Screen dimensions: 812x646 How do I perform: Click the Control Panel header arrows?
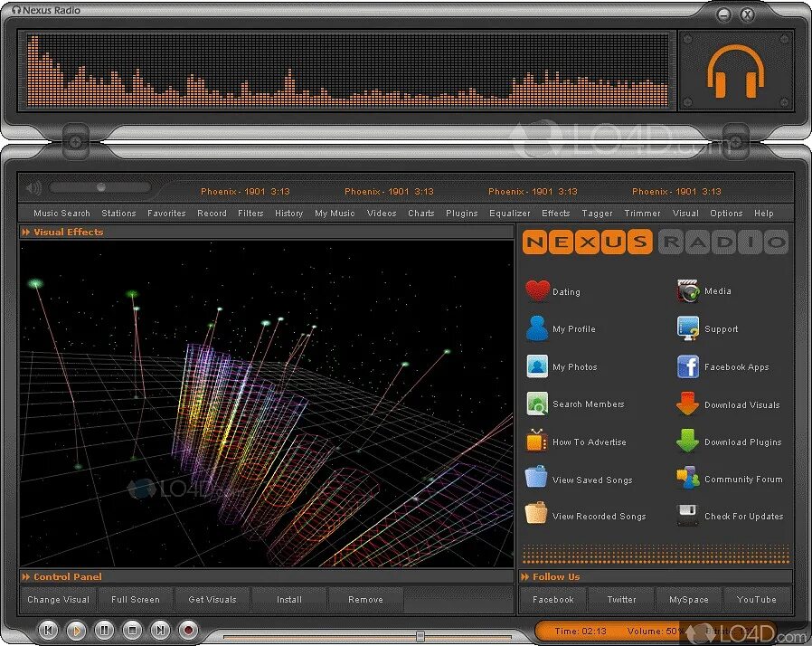pyautogui.click(x=25, y=576)
